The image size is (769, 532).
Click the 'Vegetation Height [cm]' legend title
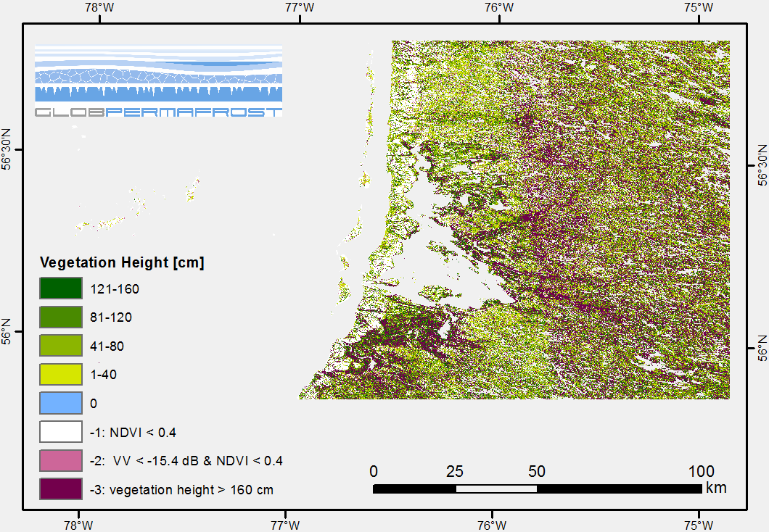[122, 262]
